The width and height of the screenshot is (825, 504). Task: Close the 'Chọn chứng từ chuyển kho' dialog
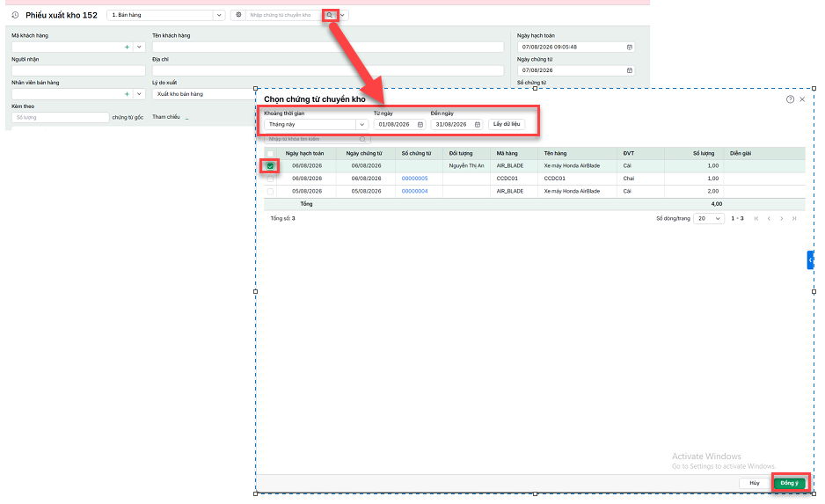tap(802, 99)
